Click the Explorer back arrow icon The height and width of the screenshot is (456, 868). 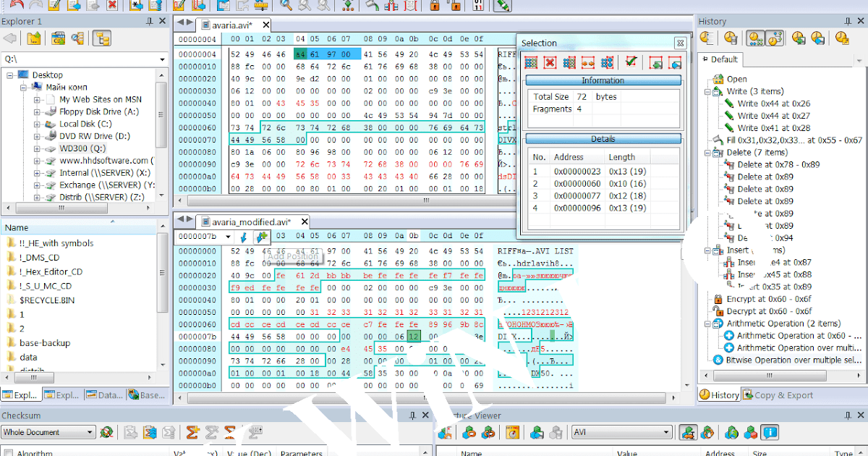(x=12, y=38)
